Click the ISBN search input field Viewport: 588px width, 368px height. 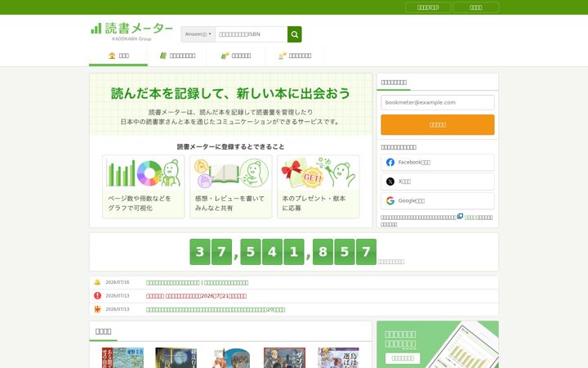[x=252, y=34]
